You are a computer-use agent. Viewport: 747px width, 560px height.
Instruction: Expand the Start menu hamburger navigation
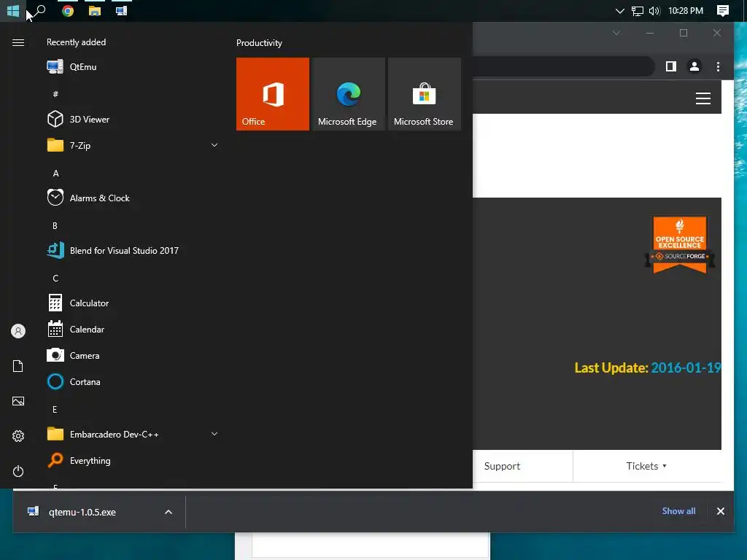coord(18,43)
